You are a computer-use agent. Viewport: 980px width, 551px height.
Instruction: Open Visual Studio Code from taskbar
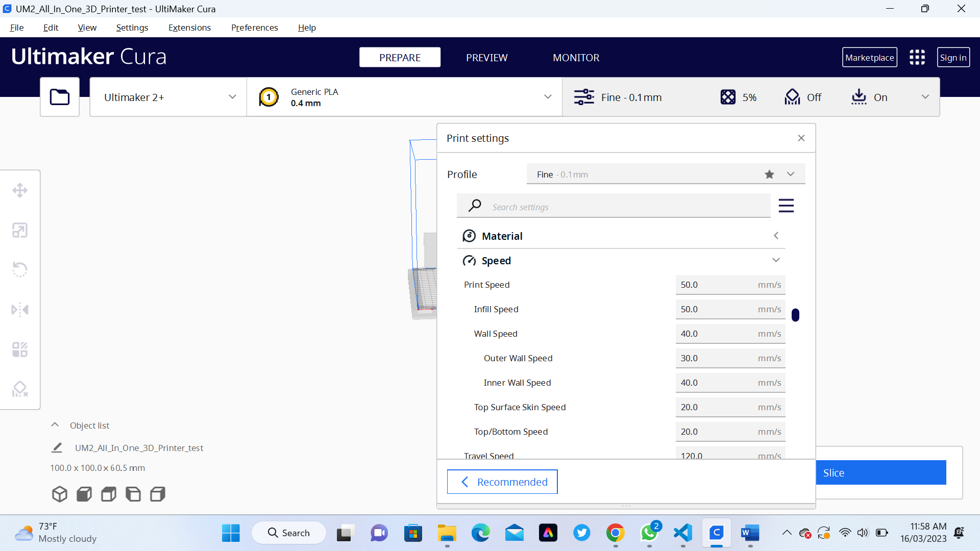click(683, 533)
